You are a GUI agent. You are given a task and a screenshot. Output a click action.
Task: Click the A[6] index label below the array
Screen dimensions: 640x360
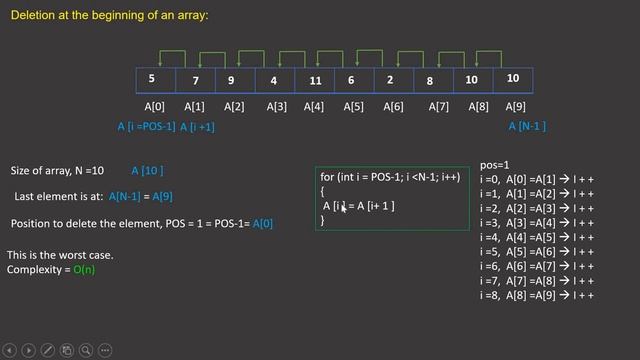[x=393, y=107]
